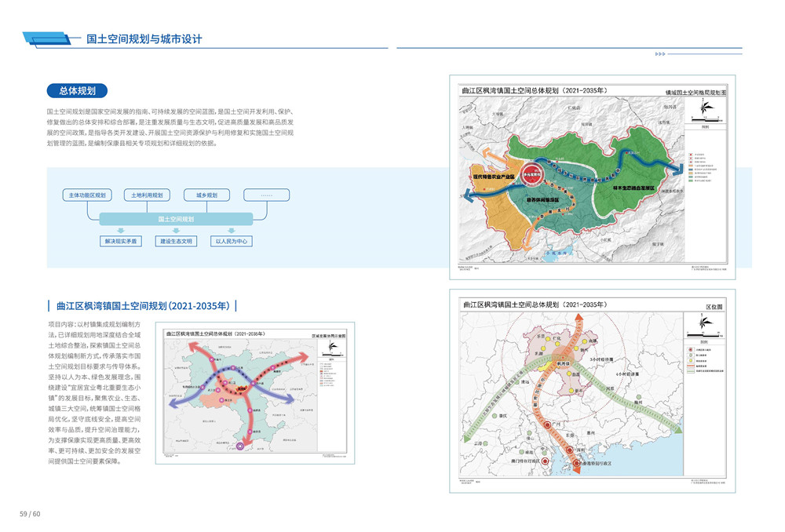Click the down arrow above 解决现实矛盾
This screenshot has width=785, height=532.
121,231
